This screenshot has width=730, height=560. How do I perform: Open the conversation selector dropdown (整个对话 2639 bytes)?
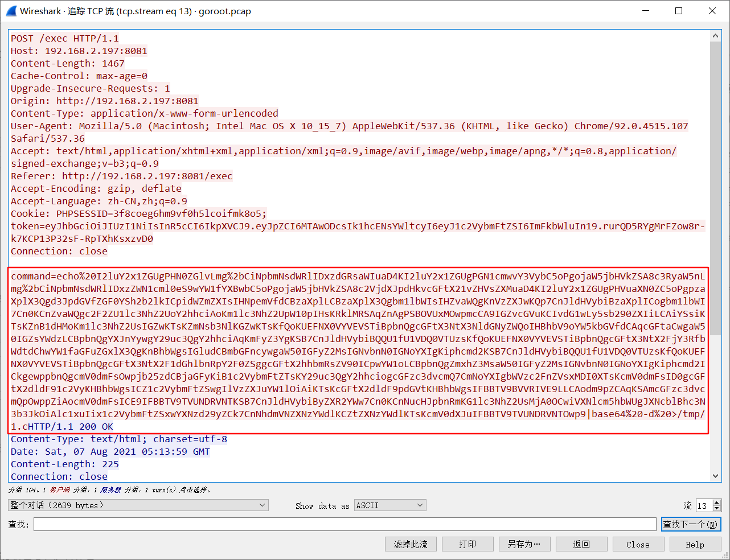pos(138,505)
